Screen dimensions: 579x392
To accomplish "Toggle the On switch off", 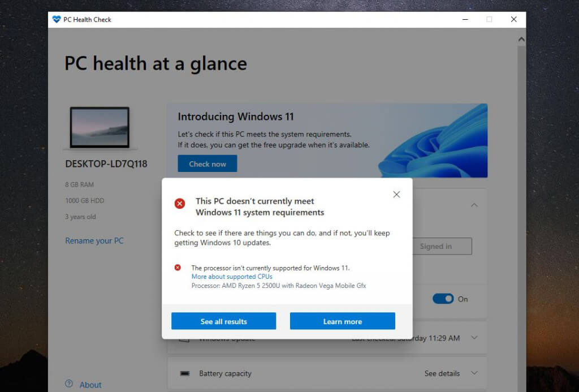I will 443,299.
